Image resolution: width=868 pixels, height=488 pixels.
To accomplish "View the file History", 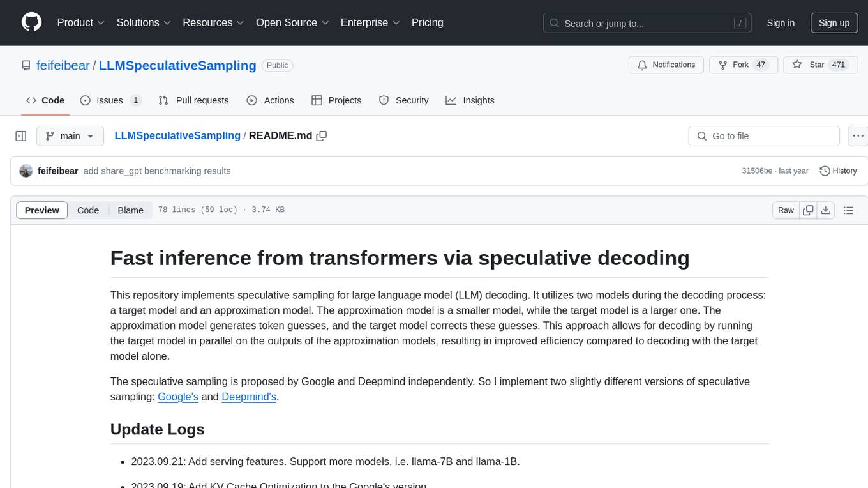I will click(x=838, y=171).
